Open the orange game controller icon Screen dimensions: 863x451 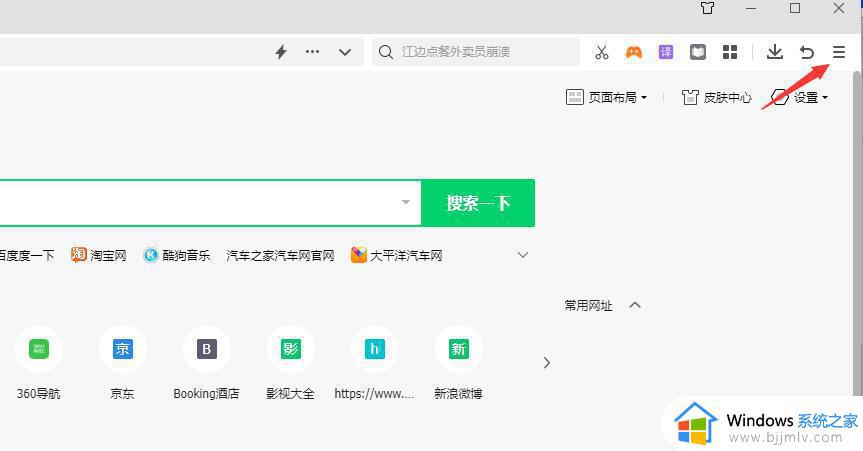(x=634, y=52)
